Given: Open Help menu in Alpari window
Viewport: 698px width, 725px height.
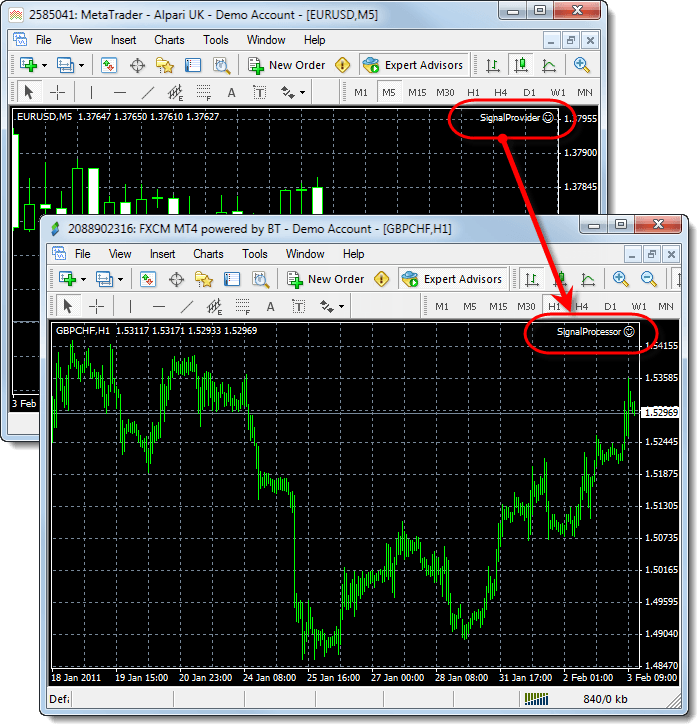Looking at the screenshot, I should 314,40.
